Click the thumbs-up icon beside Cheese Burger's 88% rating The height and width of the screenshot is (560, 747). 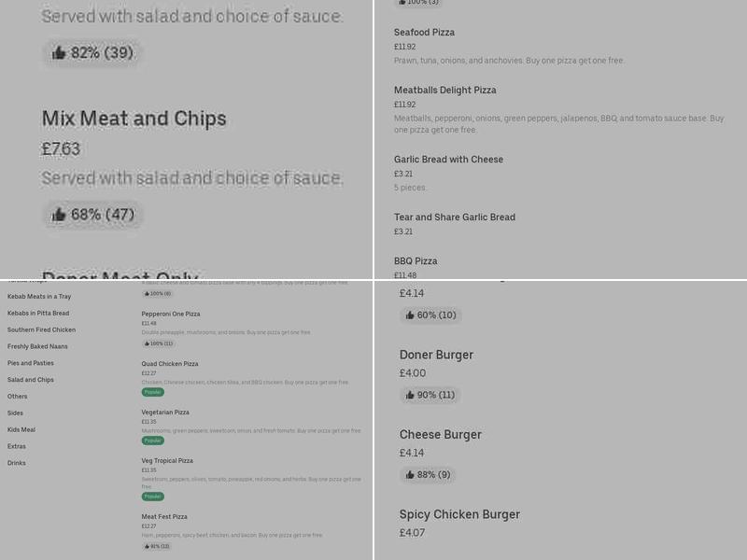point(408,475)
